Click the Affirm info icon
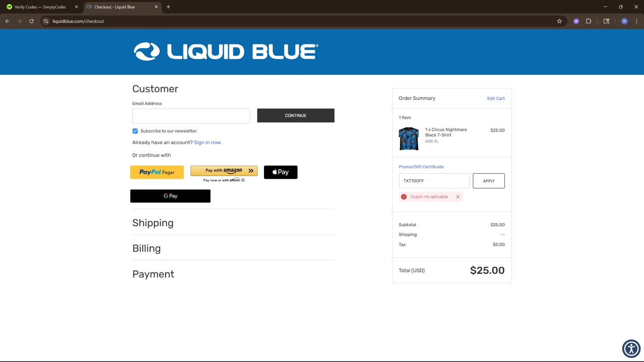Image resolution: width=644 pixels, height=362 pixels. tap(243, 180)
